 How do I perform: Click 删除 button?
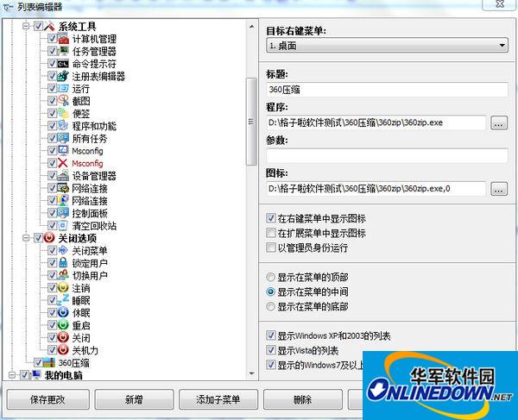[x=303, y=399]
